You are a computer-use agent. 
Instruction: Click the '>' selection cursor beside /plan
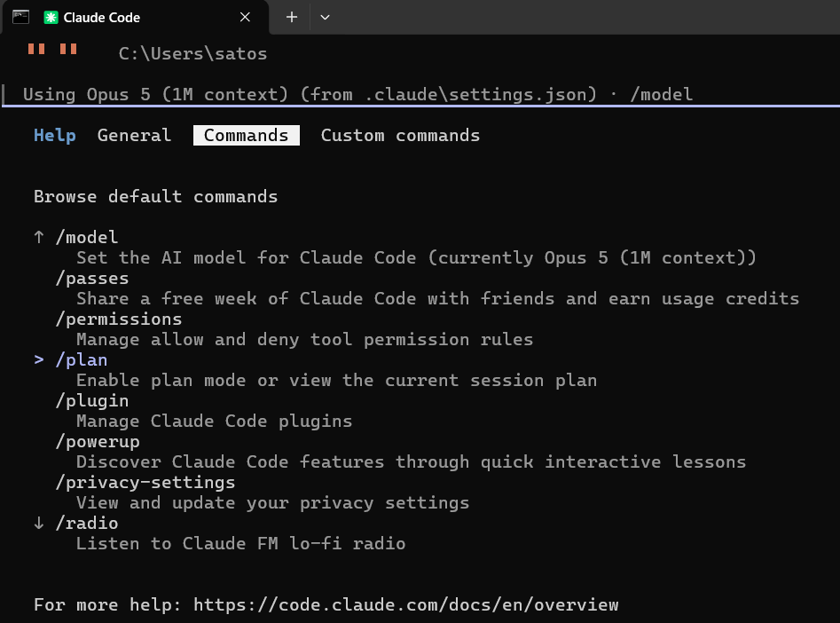[x=38, y=359]
